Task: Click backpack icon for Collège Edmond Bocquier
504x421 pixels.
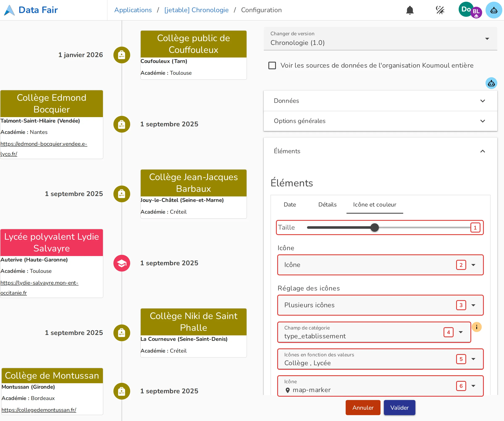Action: pyautogui.click(x=122, y=124)
